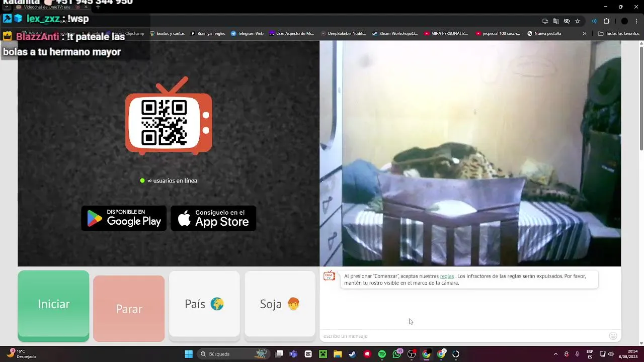Open the Steam Workshop bookmark

pyautogui.click(x=395, y=34)
